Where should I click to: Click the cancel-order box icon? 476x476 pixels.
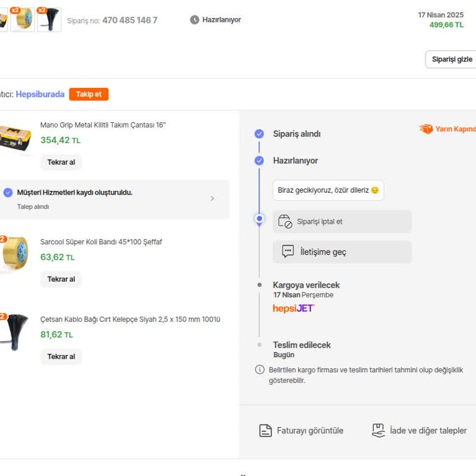[285, 221]
